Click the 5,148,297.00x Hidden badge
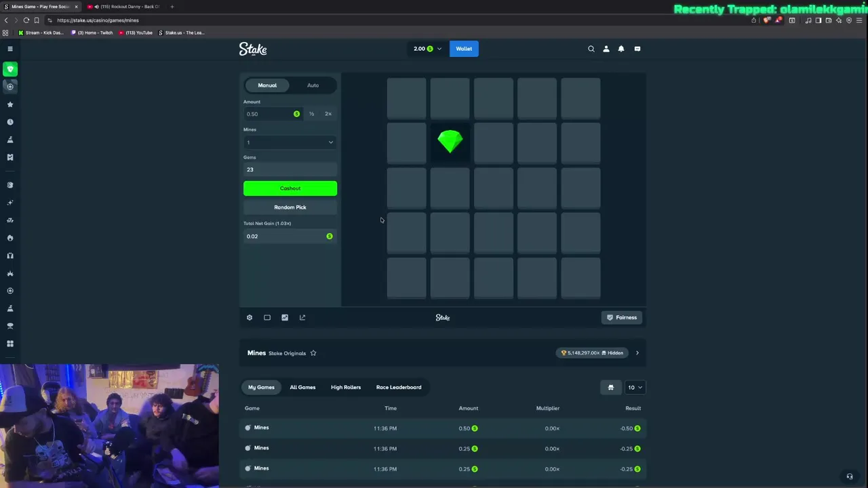Screen dimensions: 868x488 pos(592,353)
